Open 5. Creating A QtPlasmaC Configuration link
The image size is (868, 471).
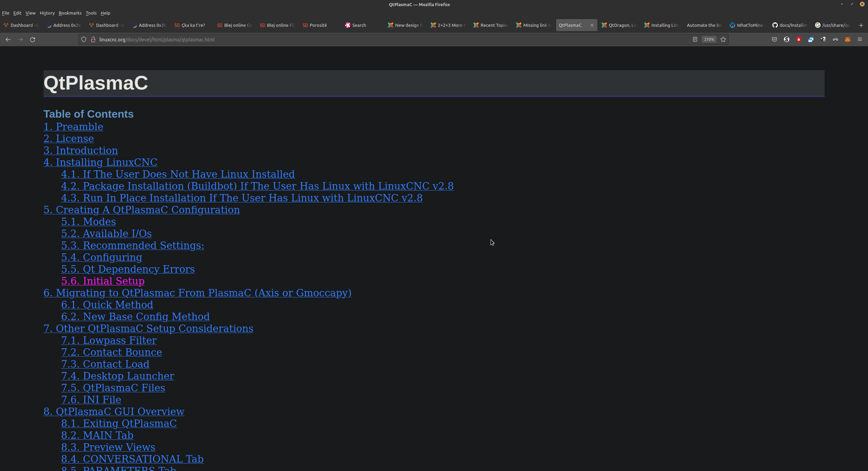click(142, 210)
